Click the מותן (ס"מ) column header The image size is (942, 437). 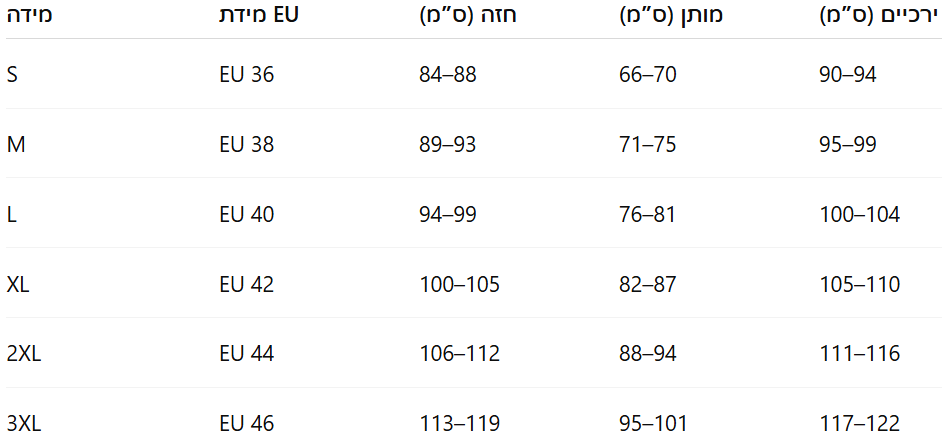click(x=670, y=16)
